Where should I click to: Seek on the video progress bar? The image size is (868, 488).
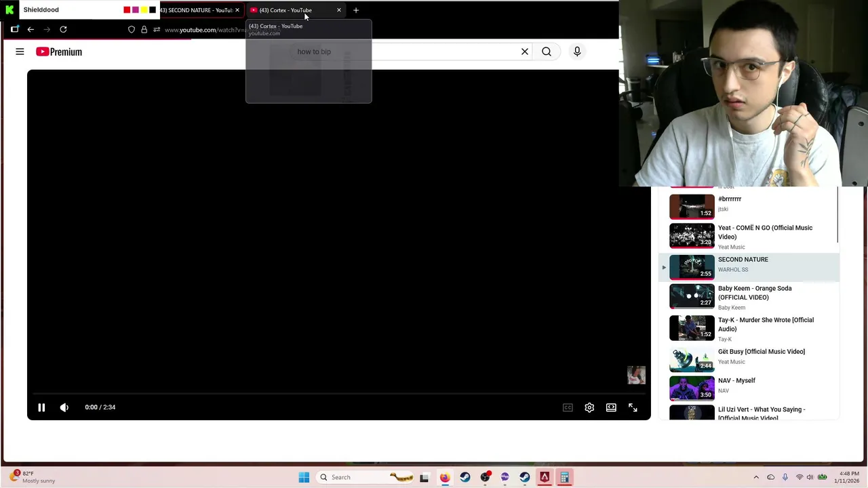click(339, 393)
